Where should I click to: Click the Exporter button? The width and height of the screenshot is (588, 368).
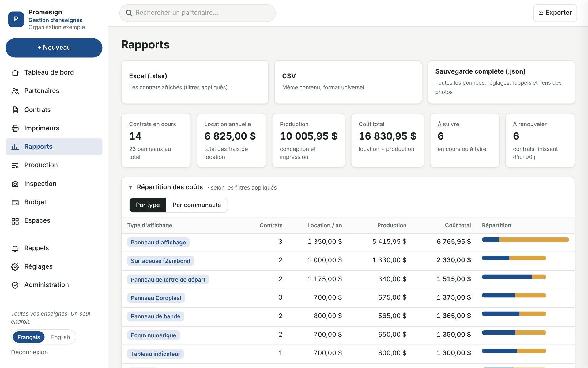(x=555, y=13)
